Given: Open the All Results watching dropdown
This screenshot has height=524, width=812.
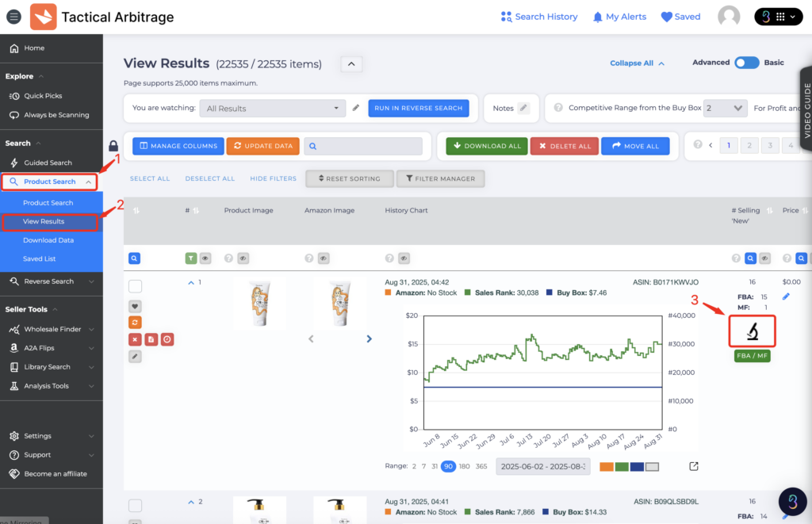Looking at the screenshot, I should coord(273,109).
